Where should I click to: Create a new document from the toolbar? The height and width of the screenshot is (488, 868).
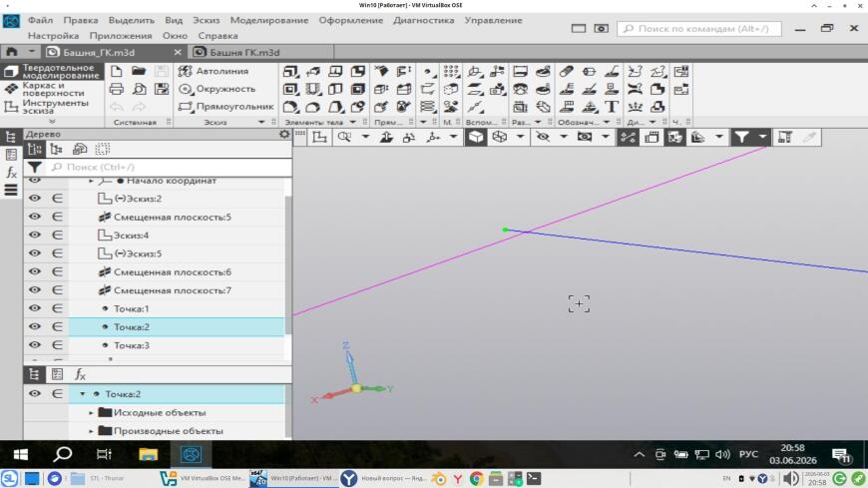click(x=117, y=71)
